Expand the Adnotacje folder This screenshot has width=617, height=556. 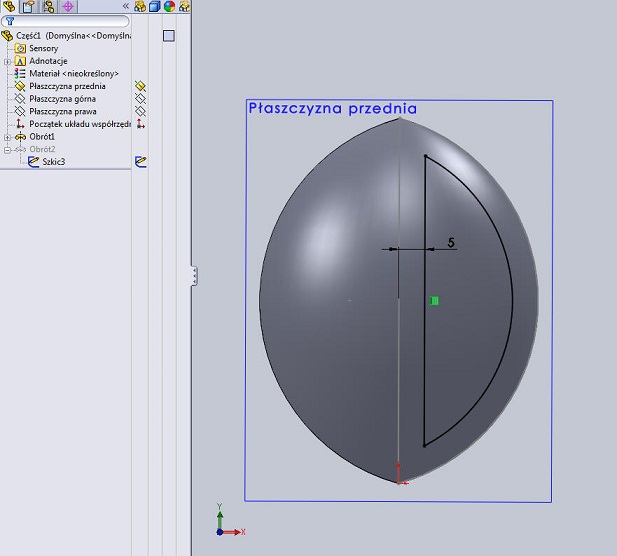pyautogui.click(x=7, y=61)
